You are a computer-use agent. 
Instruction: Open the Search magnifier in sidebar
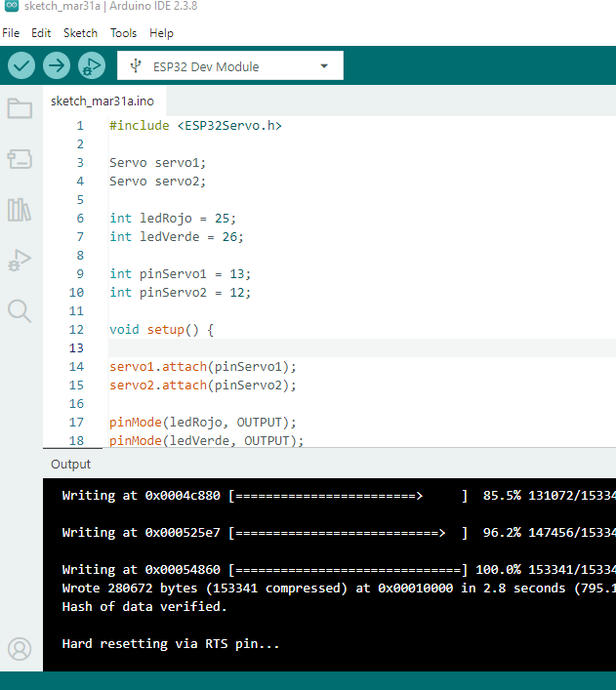coord(20,311)
